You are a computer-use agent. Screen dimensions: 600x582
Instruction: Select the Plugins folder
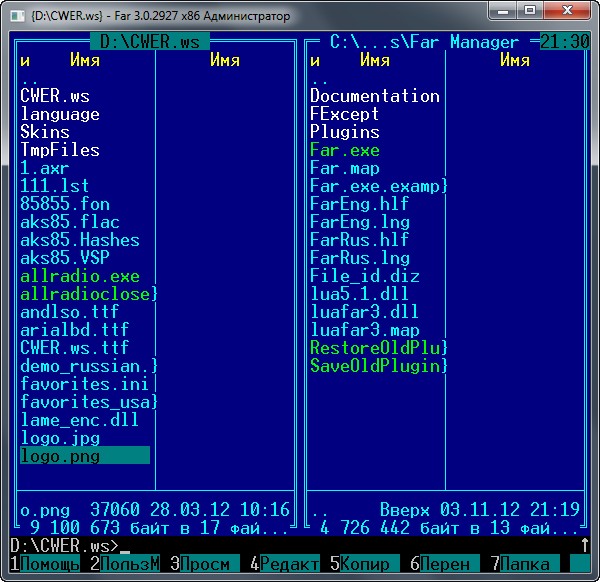344,132
